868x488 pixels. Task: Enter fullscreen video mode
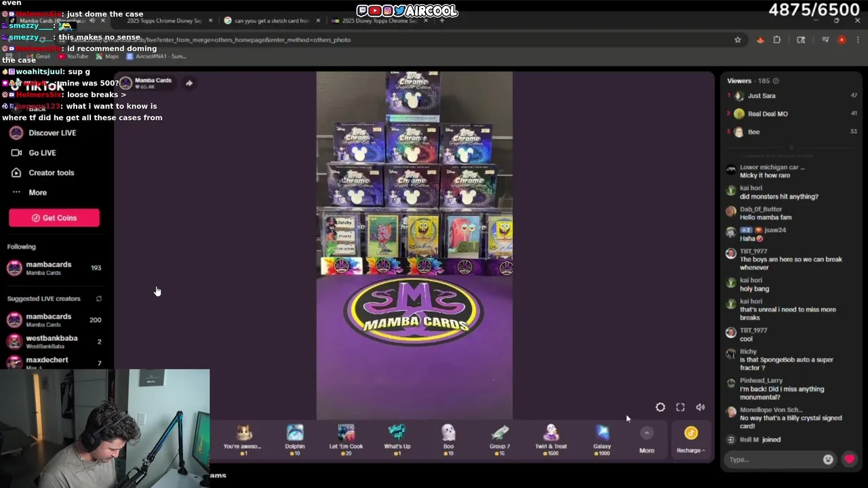tap(680, 407)
